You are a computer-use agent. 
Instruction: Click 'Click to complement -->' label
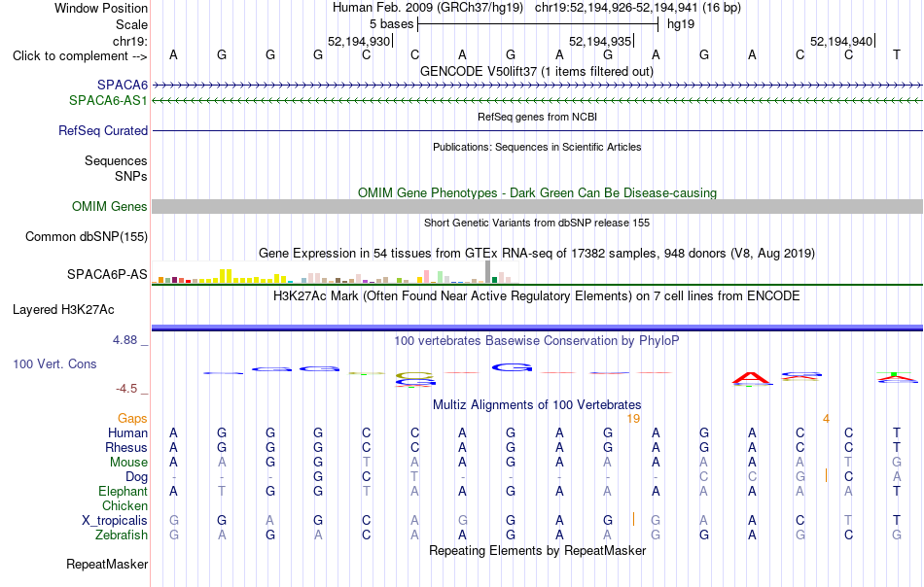(80, 56)
